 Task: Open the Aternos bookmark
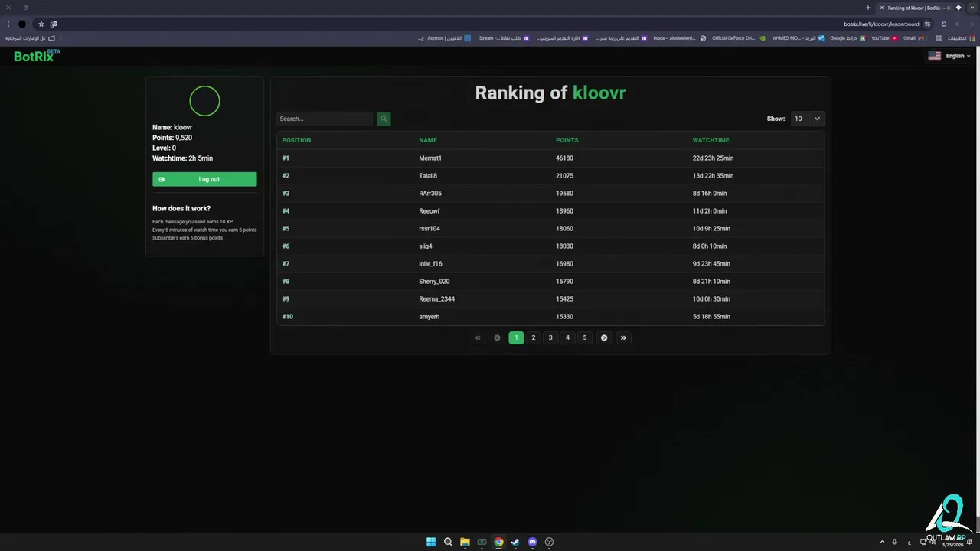(x=444, y=38)
